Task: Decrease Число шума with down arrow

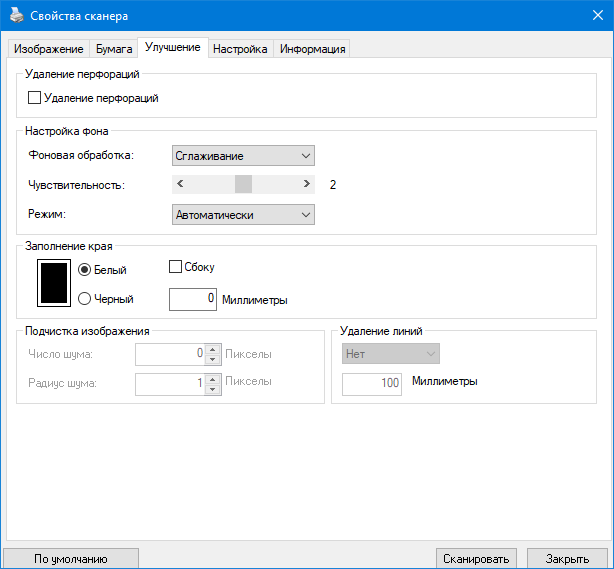Action: 213,359
